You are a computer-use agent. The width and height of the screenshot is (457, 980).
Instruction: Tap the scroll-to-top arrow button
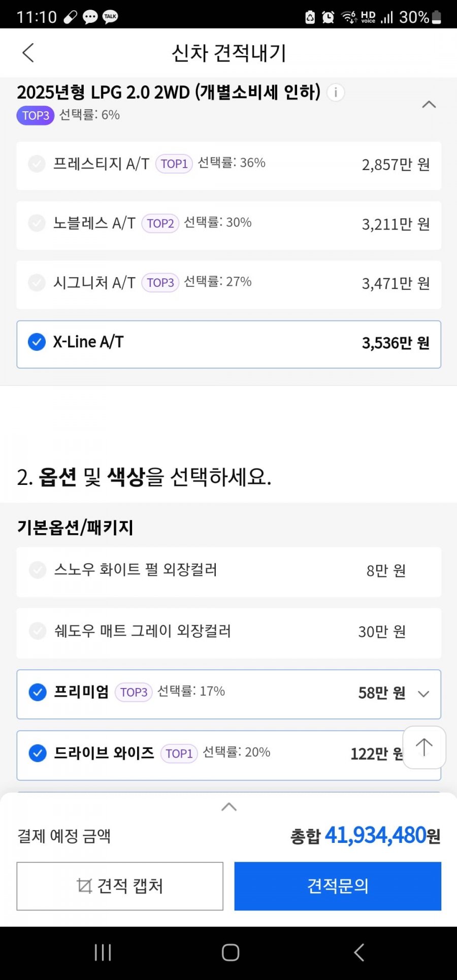[x=424, y=747]
